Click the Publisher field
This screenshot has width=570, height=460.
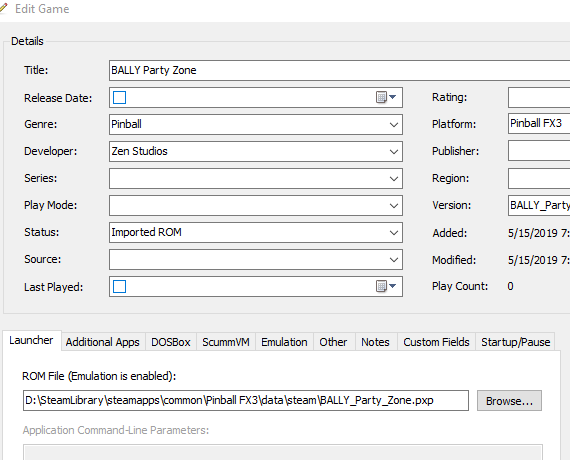coord(539,151)
